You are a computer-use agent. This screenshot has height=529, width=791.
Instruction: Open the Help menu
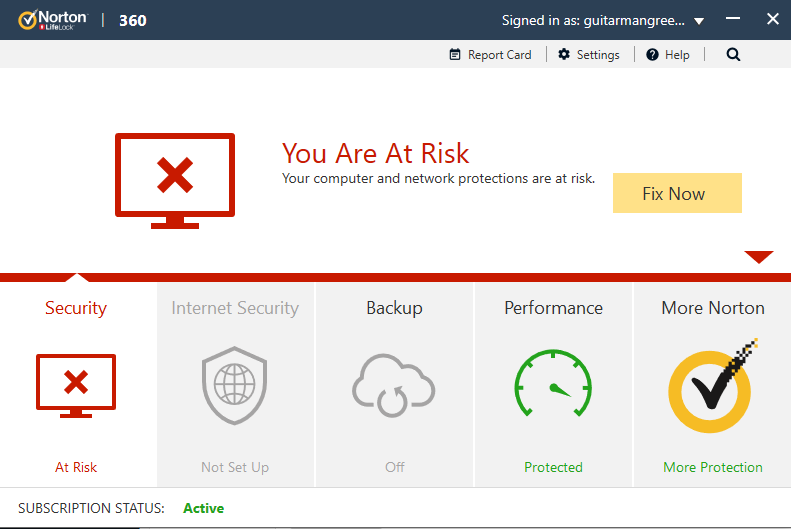pyautogui.click(x=667, y=54)
